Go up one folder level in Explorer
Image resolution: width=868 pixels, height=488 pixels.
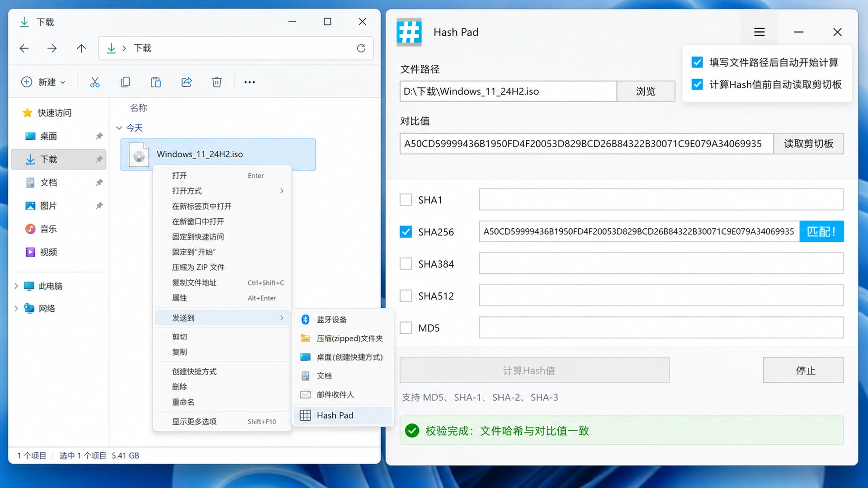81,48
